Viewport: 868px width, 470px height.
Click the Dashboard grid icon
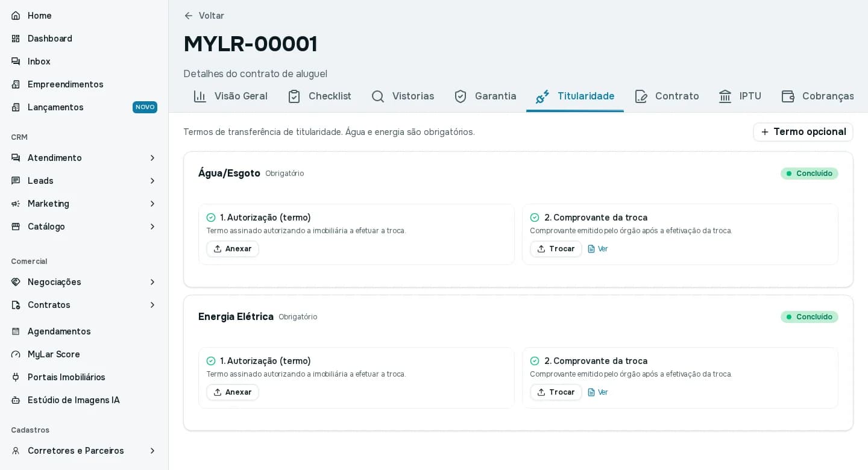pyautogui.click(x=16, y=39)
